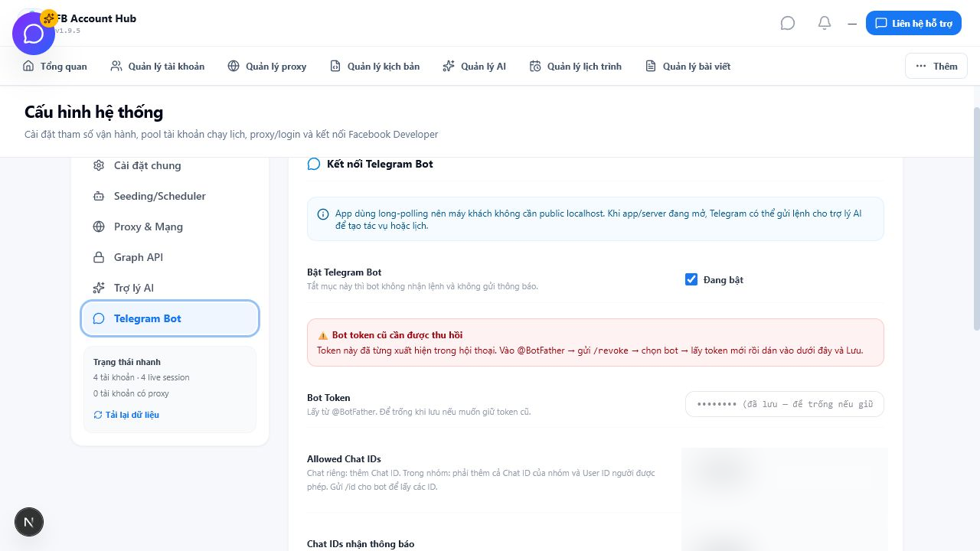980x551 pixels.
Task: Uncheck the Đang bật checkbox
Action: coord(691,279)
